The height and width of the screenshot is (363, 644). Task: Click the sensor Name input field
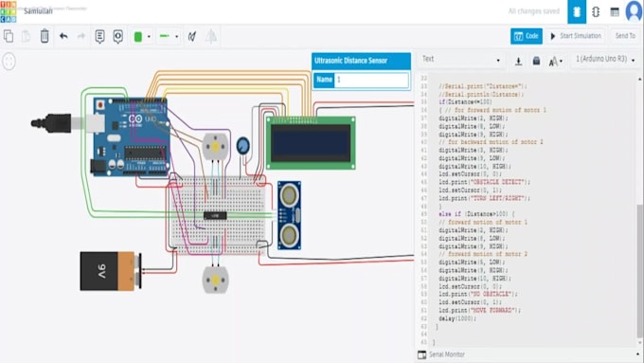tap(371, 80)
